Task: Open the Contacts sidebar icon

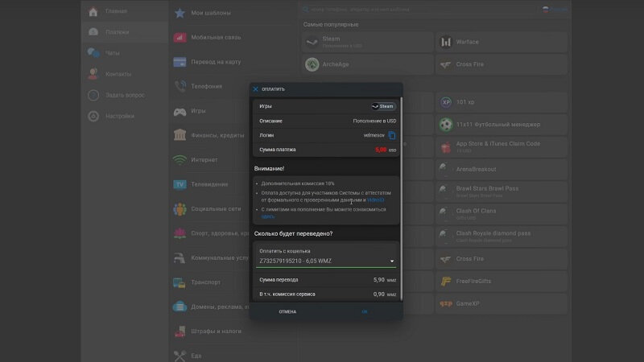Action: pos(93,74)
